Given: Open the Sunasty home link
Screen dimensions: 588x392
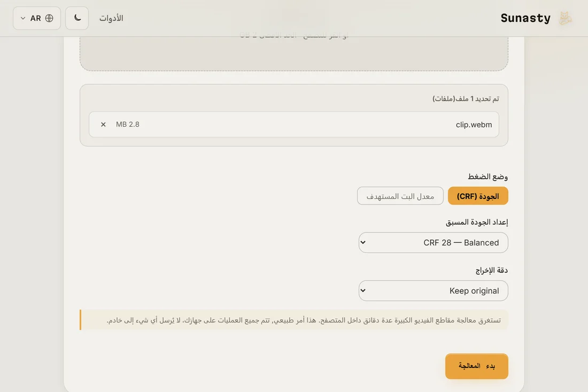Looking at the screenshot, I should 536,18.
